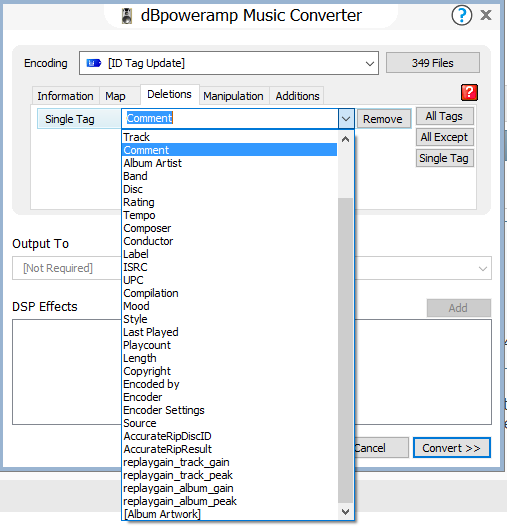This screenshot has height=527, width=507.
Task: Click the Cancel button
Action: tap(381, 448)
